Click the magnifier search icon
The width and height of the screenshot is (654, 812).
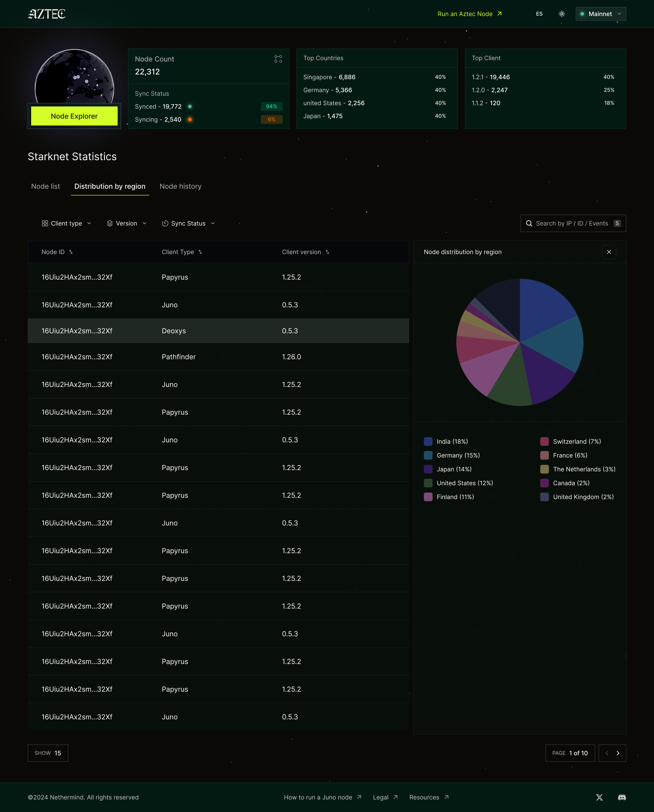tap(529, 224)
